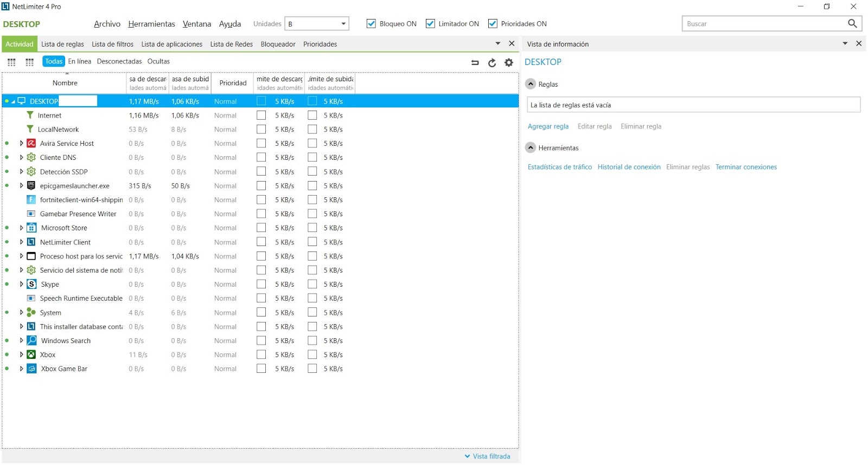The width and height of the screenshot is (868, 465).
Task: Click the Microsoft Store icon
Action: click(x=32, y=228)
